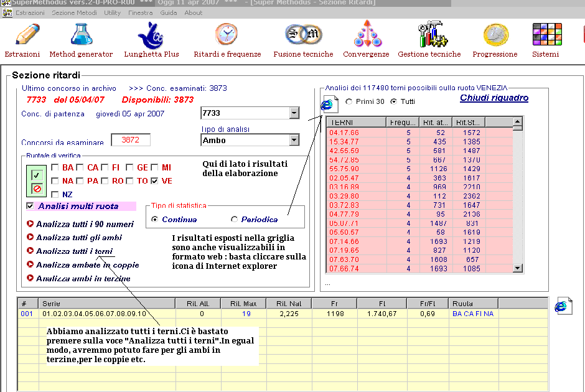
Task: Open the Sezione Metodi menu
Action: pyautogui.click(x=74, y=12)
